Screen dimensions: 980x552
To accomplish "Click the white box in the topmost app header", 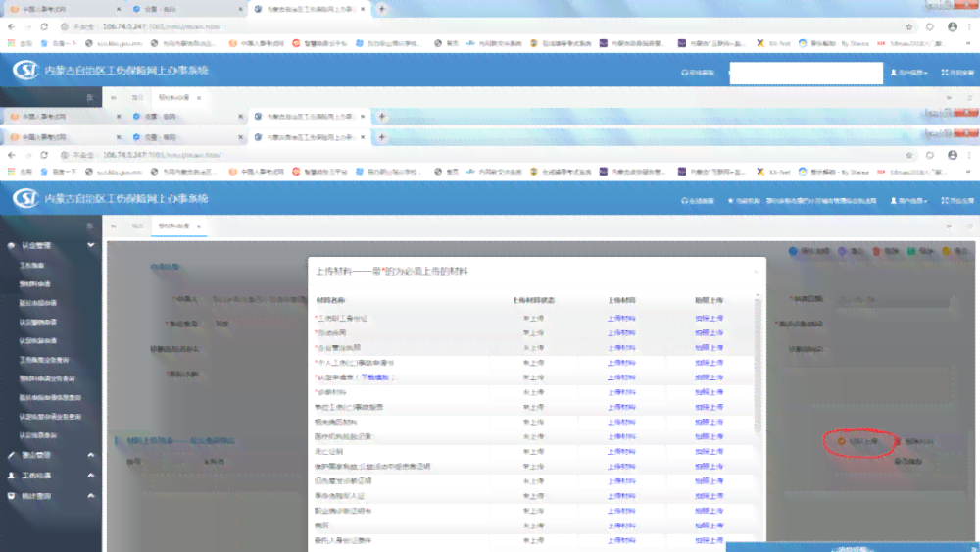I will pos(807,73).
